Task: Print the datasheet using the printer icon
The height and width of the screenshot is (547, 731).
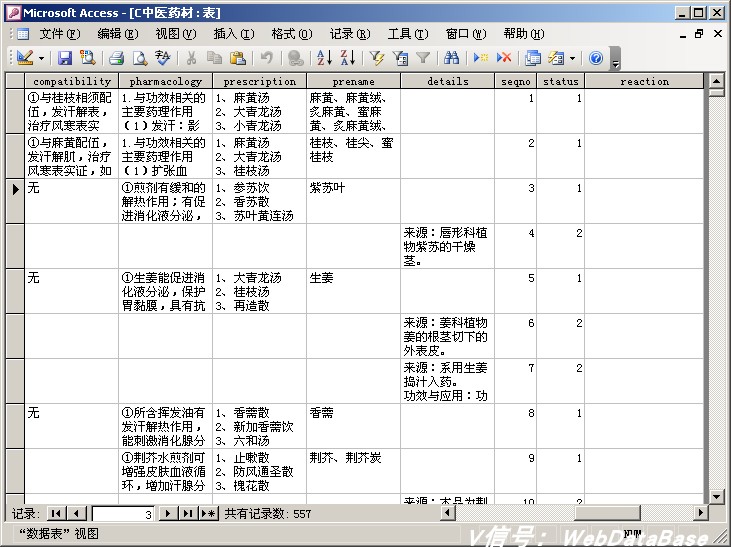Action: [x=116, y=58]
